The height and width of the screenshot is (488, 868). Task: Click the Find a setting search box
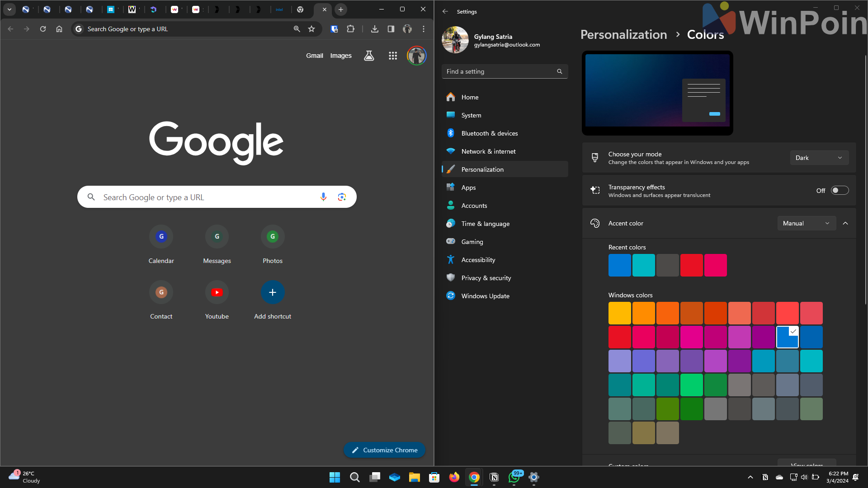pyautogui.click(x=500, y=71)
